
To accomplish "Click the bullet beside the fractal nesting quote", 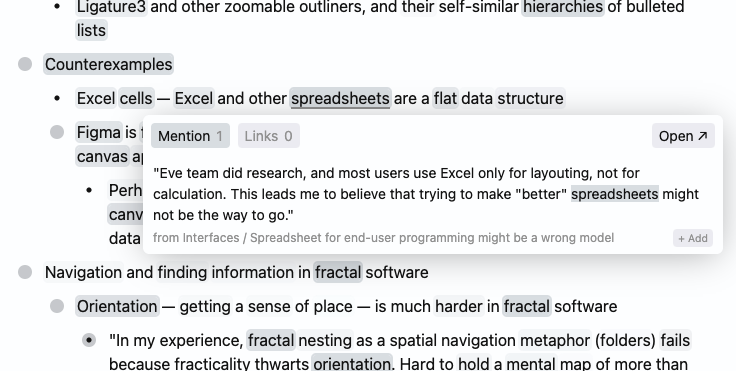I will pyautogui.click(x=89, y=340).
